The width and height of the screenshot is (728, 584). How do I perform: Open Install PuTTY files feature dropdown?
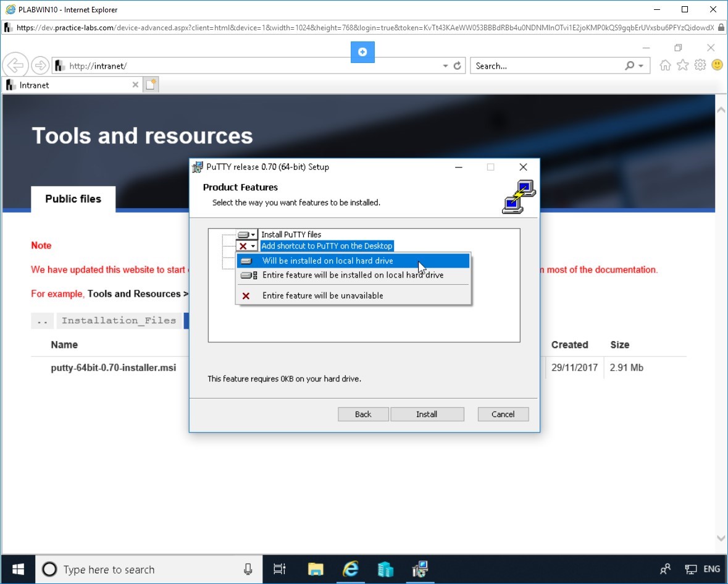pyautogui.click(x=246, y=235)
